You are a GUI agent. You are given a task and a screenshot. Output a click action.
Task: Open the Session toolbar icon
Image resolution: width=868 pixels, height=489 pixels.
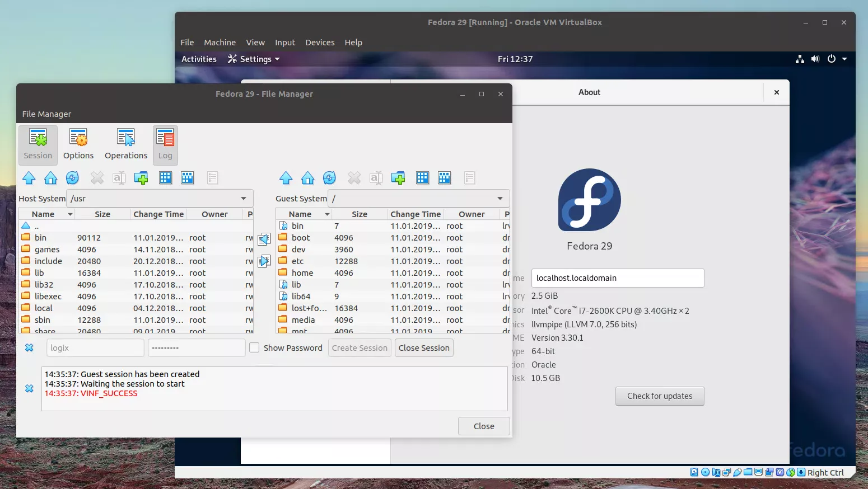click(38, 144)
